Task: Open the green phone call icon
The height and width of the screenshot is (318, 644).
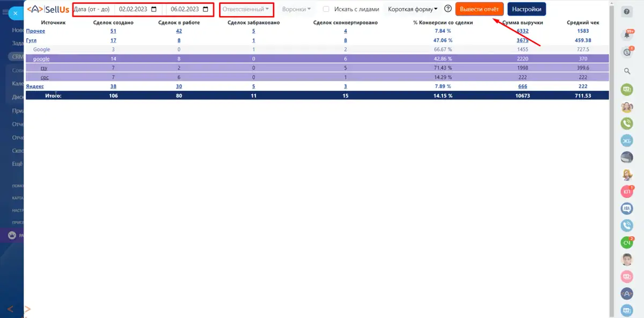Action: 627,124
